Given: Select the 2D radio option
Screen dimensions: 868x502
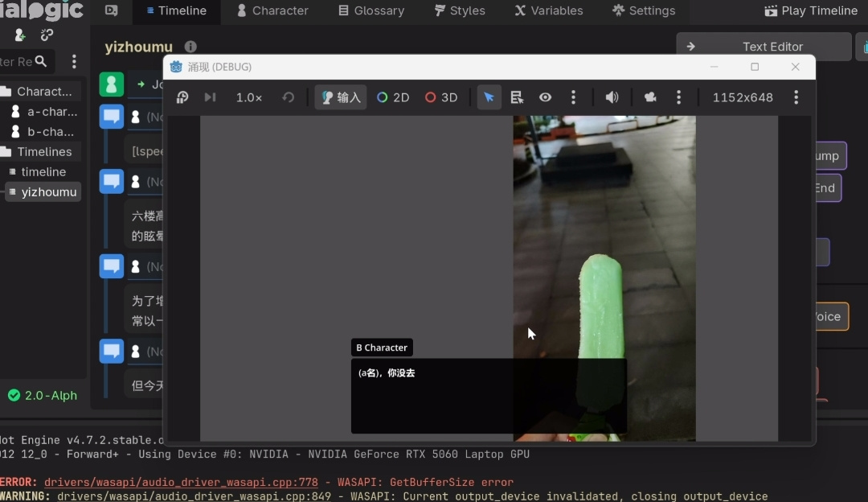Looking at the screenshot, I should [x=393, y=97].
